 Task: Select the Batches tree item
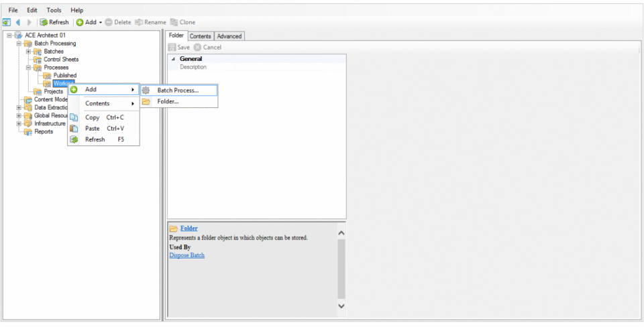54,52
